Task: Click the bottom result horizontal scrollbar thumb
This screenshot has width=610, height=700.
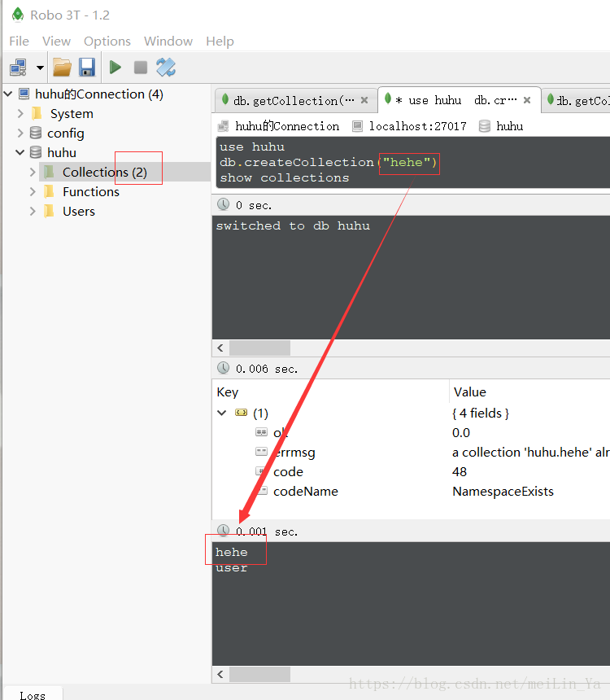Action: pos(259,674)
